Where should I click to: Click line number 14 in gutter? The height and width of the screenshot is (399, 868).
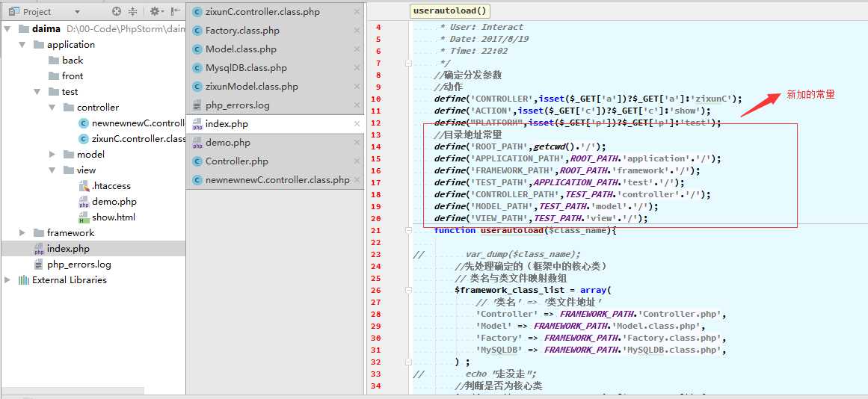tap(376, 146)
